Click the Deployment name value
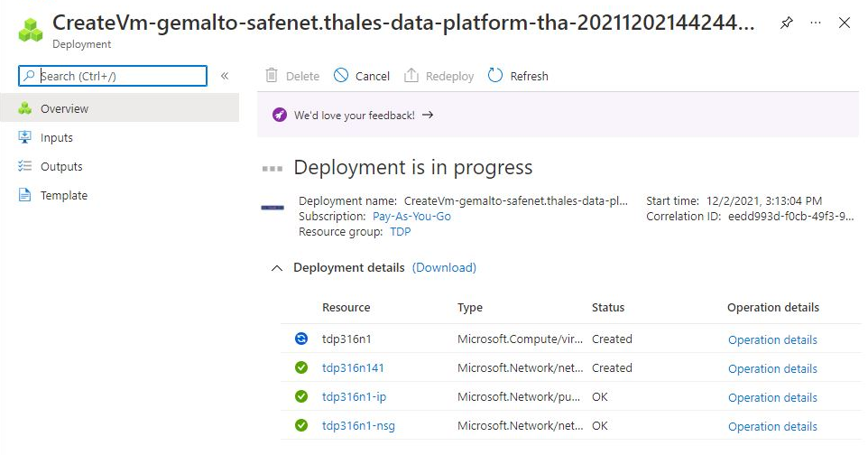This screenshot has height=455, width=868. click(x=515, y=200)
